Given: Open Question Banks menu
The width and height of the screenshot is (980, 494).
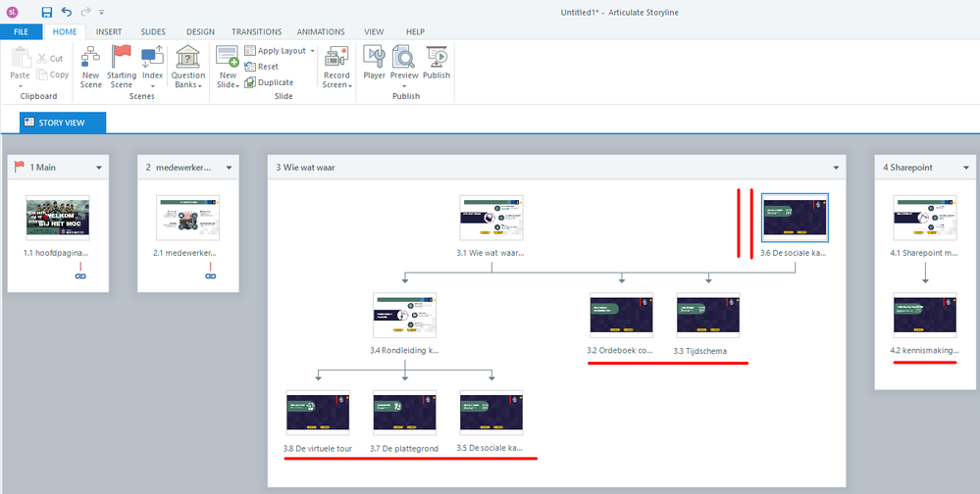Looking at the screenshot, I should [x=188, y=68].
